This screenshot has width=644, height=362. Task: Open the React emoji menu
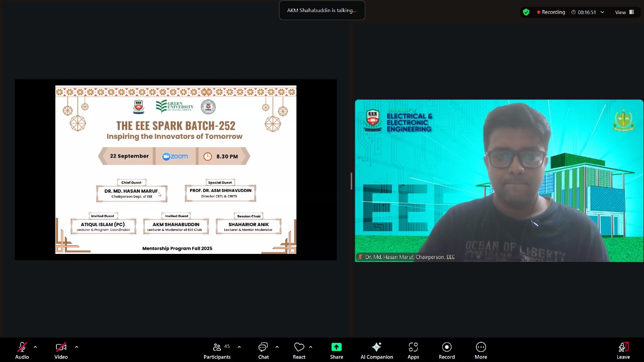tap(299, 350)
